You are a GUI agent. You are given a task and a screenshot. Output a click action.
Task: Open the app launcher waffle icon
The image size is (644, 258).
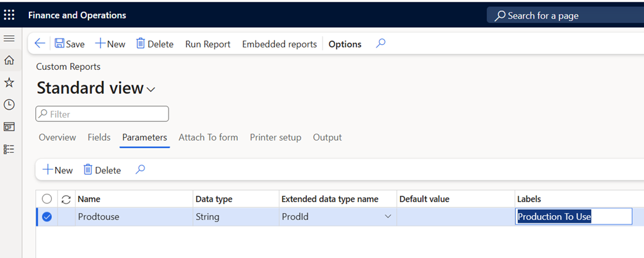point(9,15)
